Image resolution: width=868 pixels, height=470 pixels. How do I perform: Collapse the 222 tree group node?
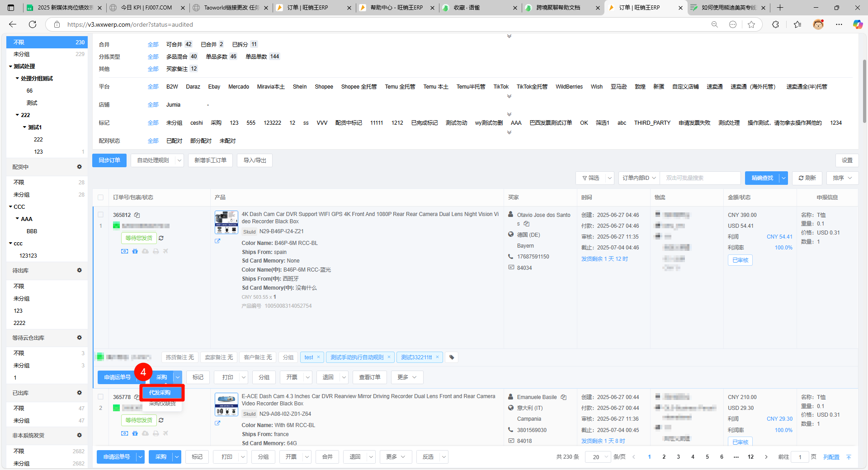18,115
